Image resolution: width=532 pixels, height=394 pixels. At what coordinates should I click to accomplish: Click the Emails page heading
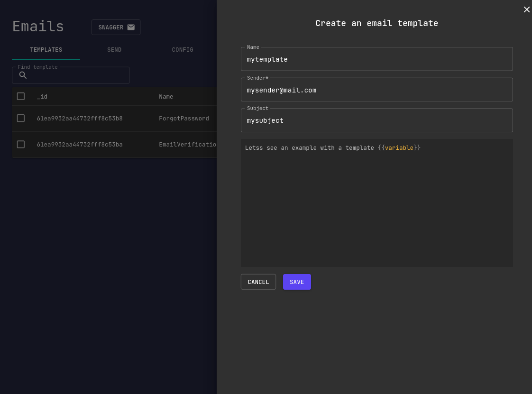(38, 27)
